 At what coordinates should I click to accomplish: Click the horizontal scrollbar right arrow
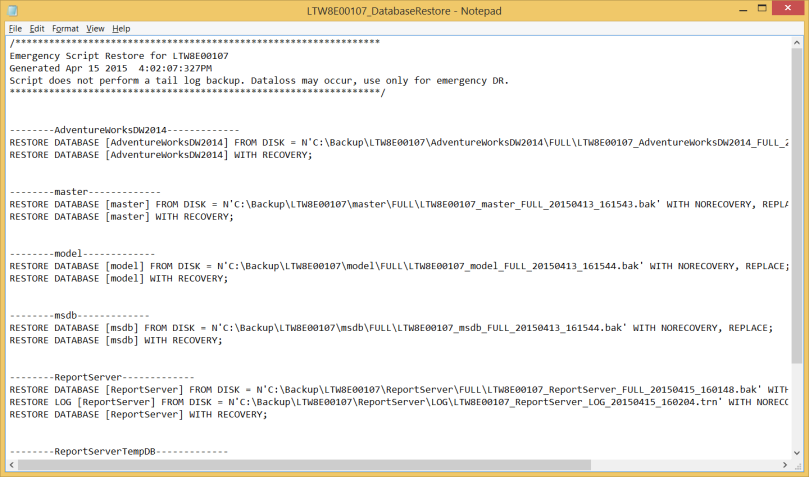785,465
